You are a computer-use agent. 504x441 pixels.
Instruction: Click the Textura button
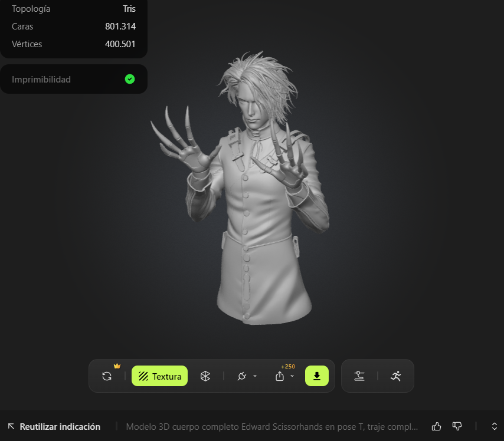(x=159, y=376)
